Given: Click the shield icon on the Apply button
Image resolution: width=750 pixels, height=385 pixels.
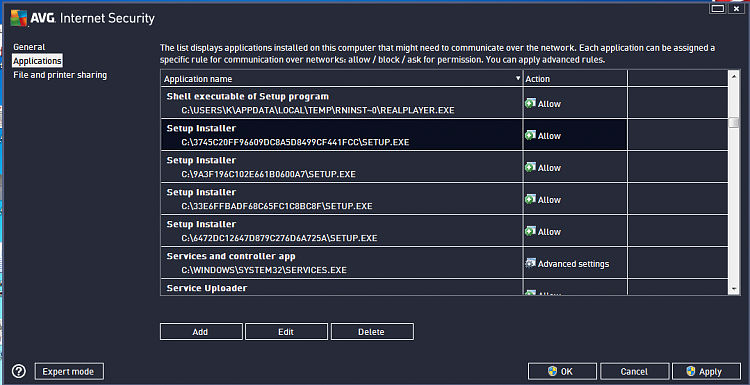Looking at the screenshot, I should [x=691, y=372].
